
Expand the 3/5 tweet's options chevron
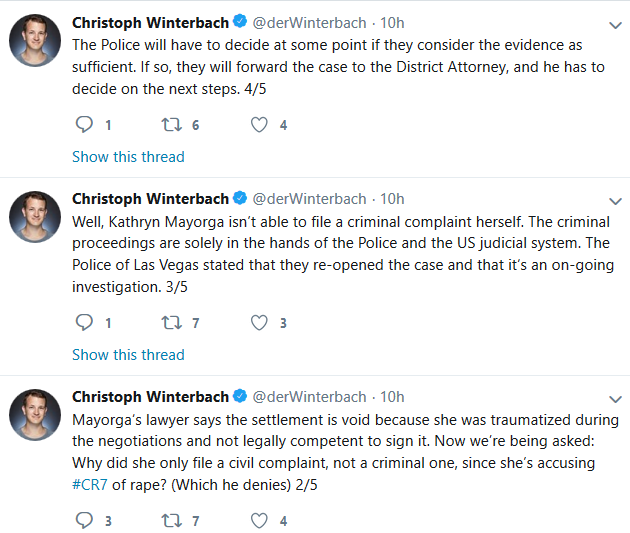click(x=614, y=198)
